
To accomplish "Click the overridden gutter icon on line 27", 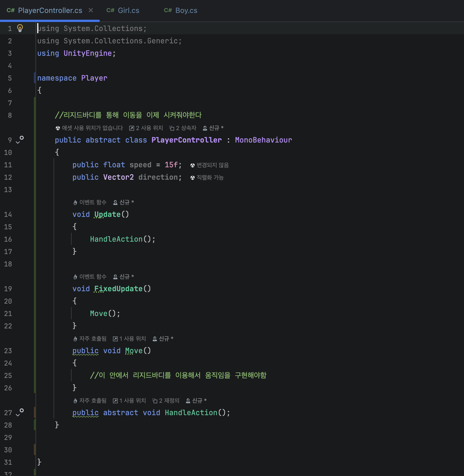I will tap(20, 412).
